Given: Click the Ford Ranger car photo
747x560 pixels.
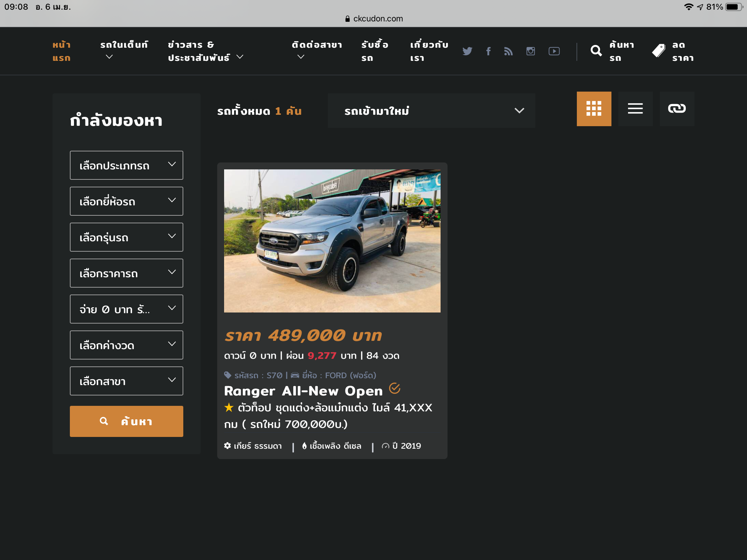Looking at the screenshot, I should (x=332, y=241).
